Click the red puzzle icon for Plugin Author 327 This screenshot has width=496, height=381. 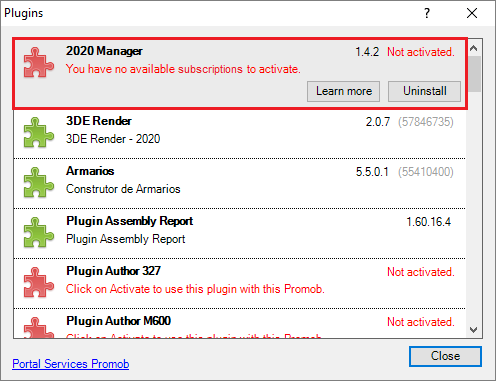point(39,282)
